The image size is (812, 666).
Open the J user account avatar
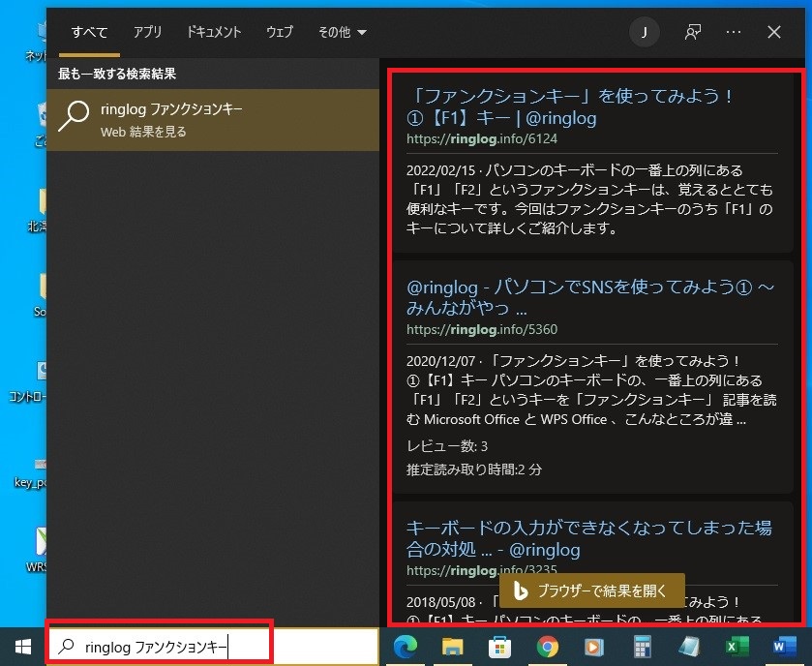(645, 33)
